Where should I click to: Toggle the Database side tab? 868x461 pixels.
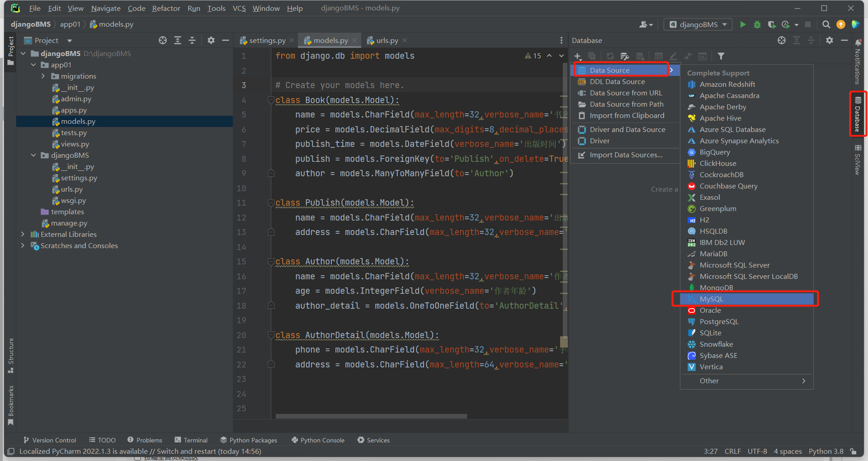[x=858, y=114]
